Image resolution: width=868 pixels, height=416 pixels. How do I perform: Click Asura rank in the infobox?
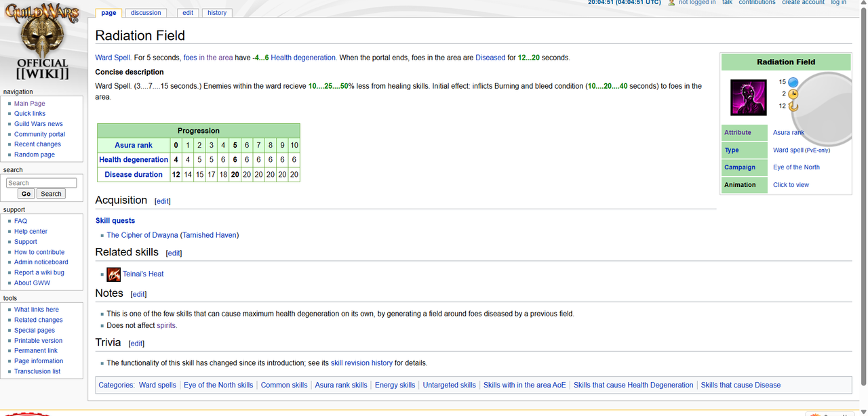pyautogui.click(x=789, y=133)
